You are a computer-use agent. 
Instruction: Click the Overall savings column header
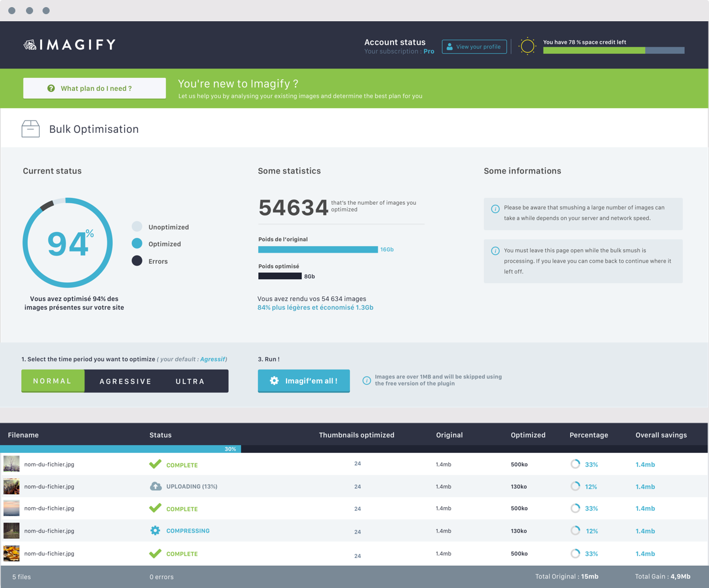[x=661, y=435]
